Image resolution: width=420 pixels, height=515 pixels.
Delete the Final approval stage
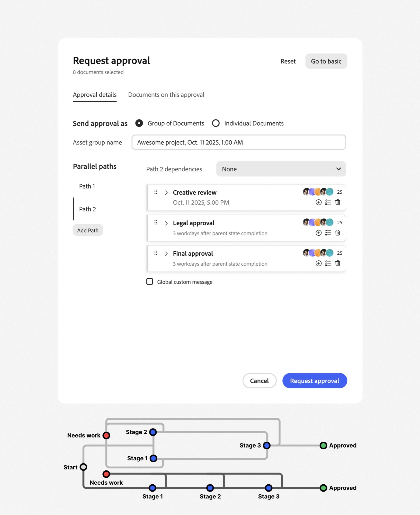338,263
